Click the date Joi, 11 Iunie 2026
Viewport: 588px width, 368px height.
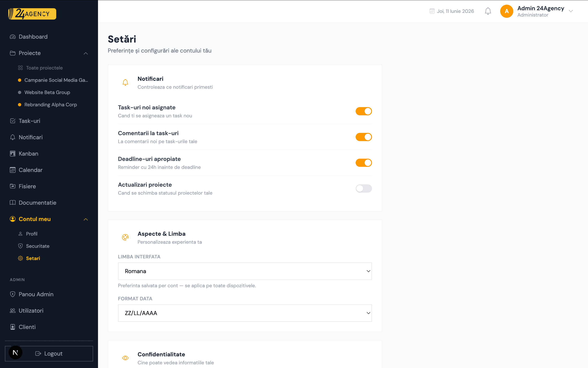point(455,11)
